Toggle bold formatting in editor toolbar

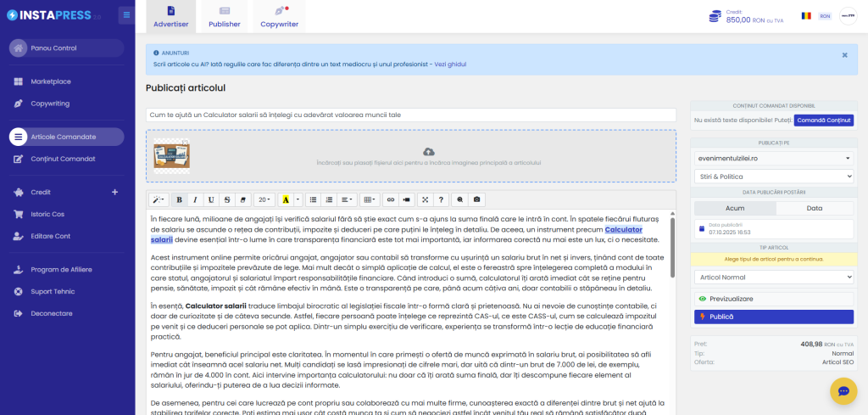point(179,199)
